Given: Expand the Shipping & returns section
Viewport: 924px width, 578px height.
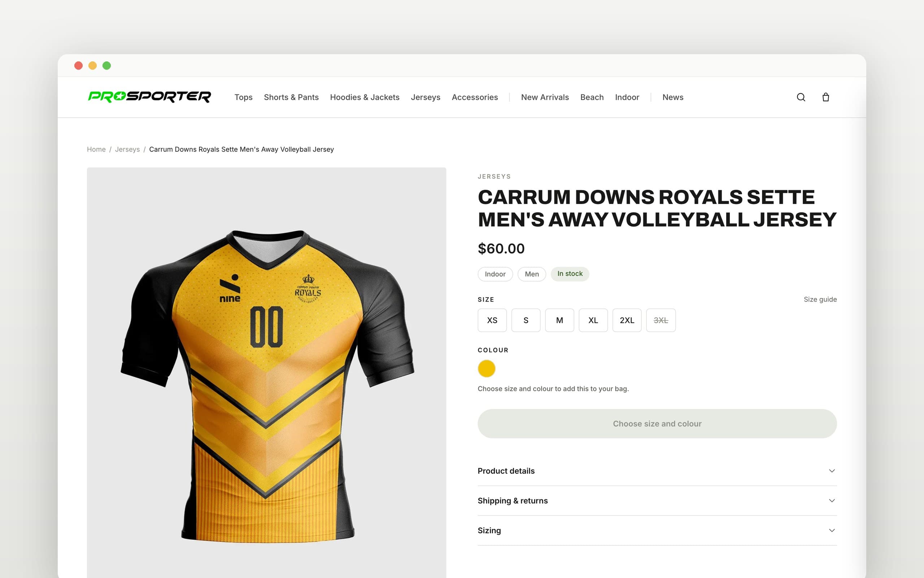Looking at the screenshot, I should point(657,501).
